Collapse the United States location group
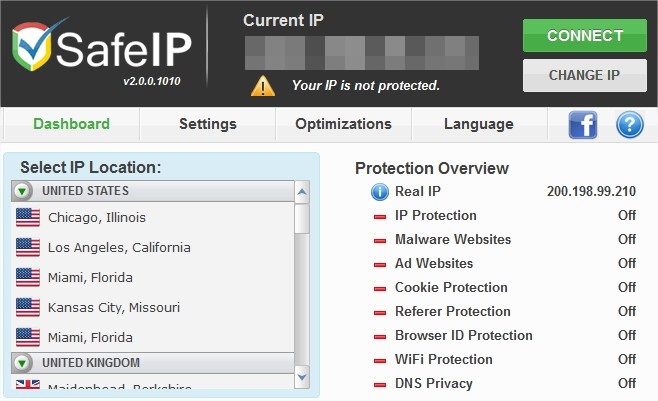The image size is (658, 401). click(x=23, y=191)
